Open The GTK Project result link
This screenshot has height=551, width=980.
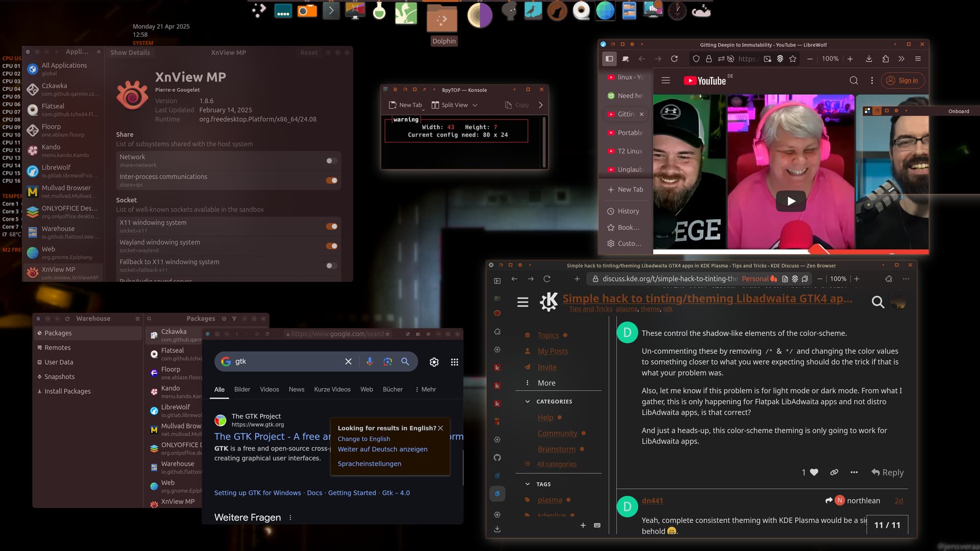point(272,437)
